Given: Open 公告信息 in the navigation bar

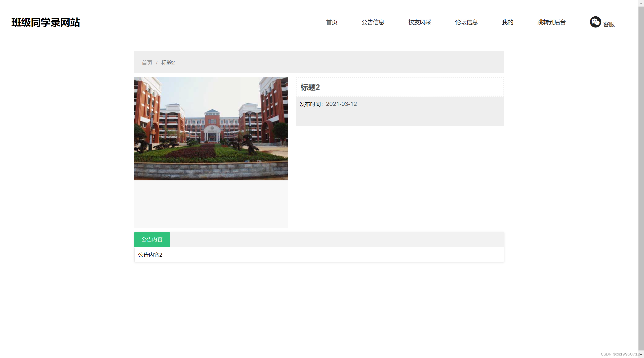Looking at the screenshot, I should coord(373,22).
